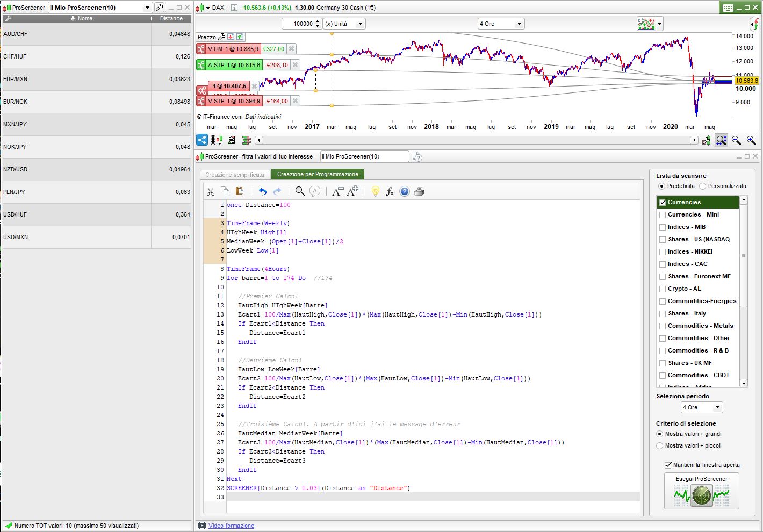Select the Personalizzata radio button
The width and height of the screenshot is (763, 532).
[702, 186]
